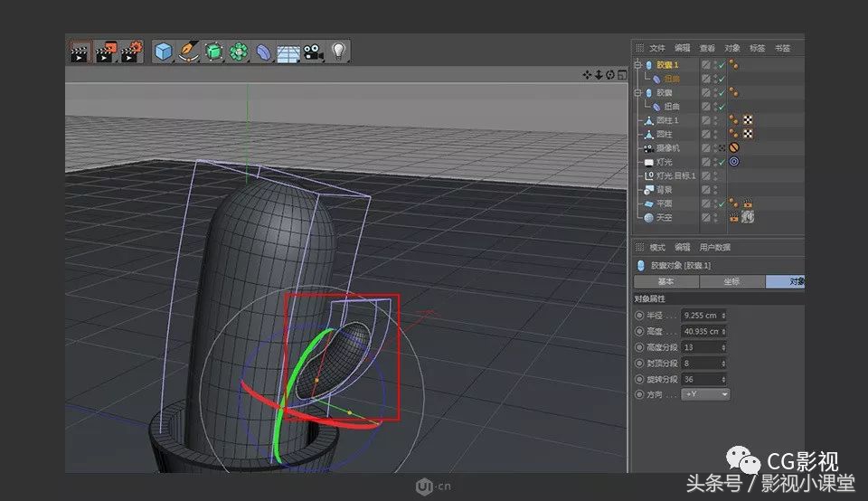Screen dimensions: 868x501
Task: Click the Render View clapperboard icon
Action: [x=80, y=52]
